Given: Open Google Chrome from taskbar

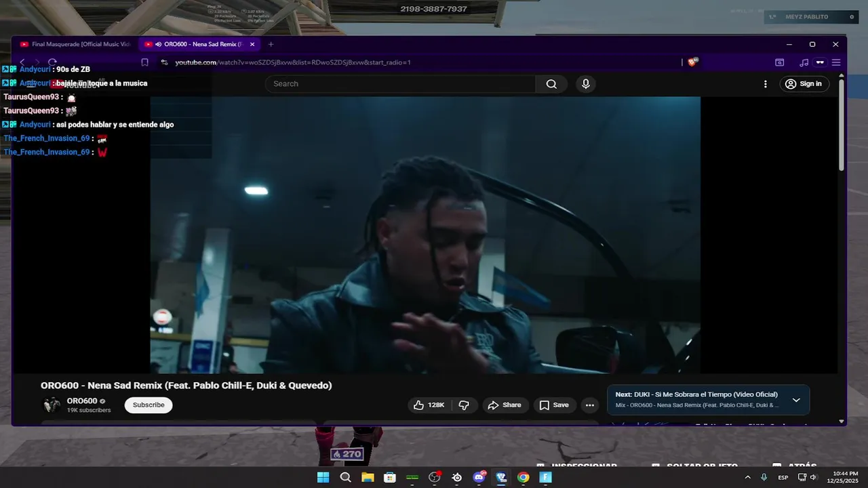Looking at the screenshot, I should [524, 477].
